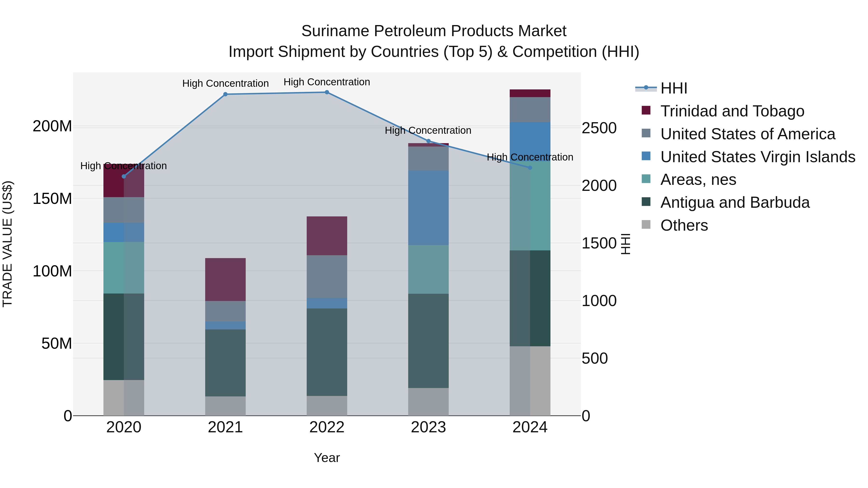
Task: Click the rotated HHI right axis title
Action: tap(625, 244)
